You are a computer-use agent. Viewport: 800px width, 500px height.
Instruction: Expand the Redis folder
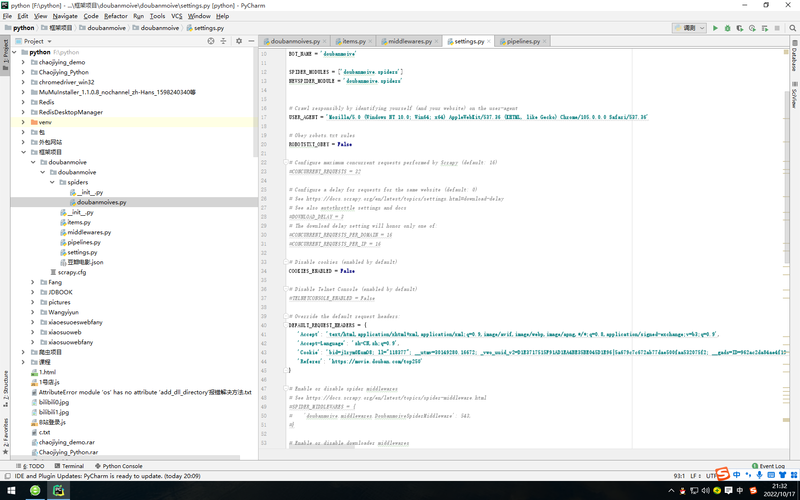(23, 102)
